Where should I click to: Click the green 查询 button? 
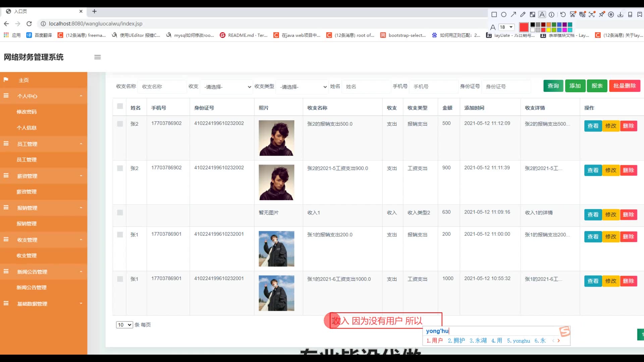(x=553, y=86)
